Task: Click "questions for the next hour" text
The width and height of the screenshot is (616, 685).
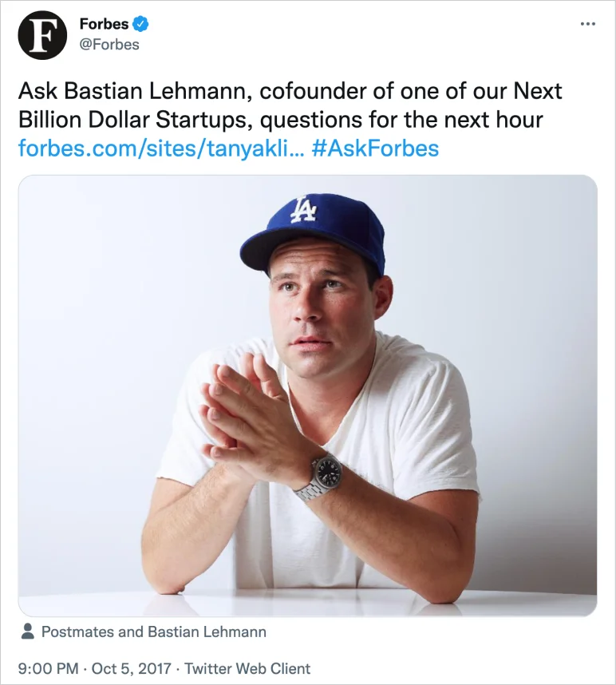Action: pyautogui.click(x=401, y=120)
